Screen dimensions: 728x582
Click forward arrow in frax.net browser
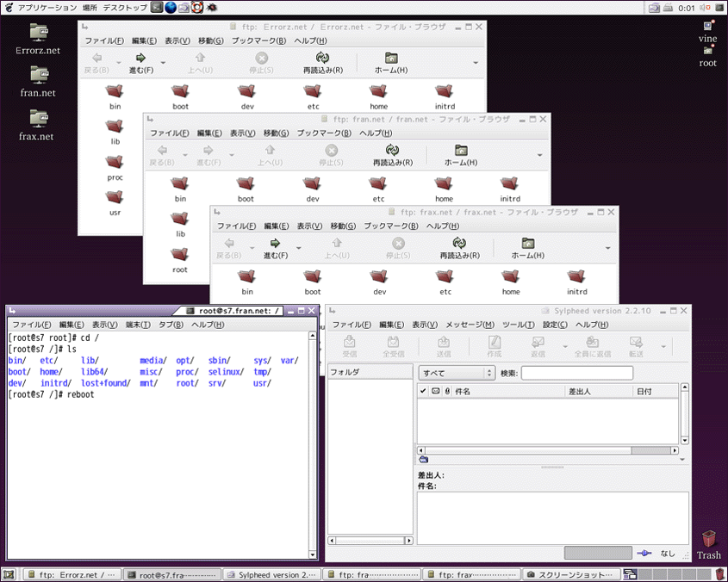click(x=275, y=244)
